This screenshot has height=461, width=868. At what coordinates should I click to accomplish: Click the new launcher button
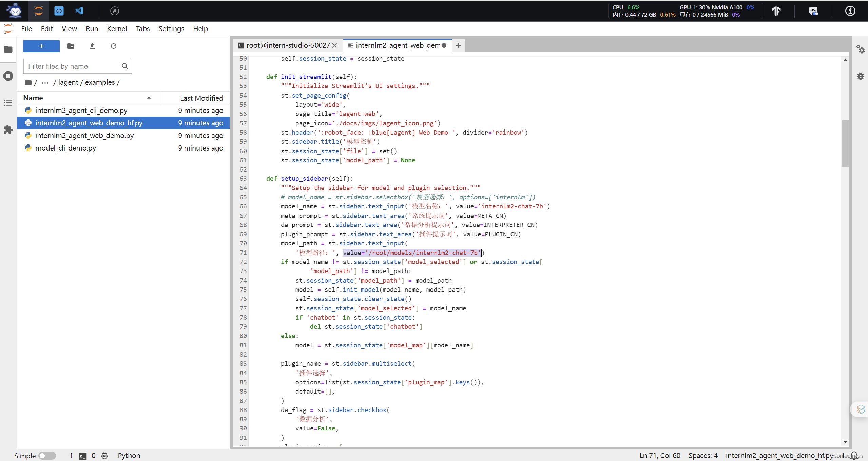41,46
